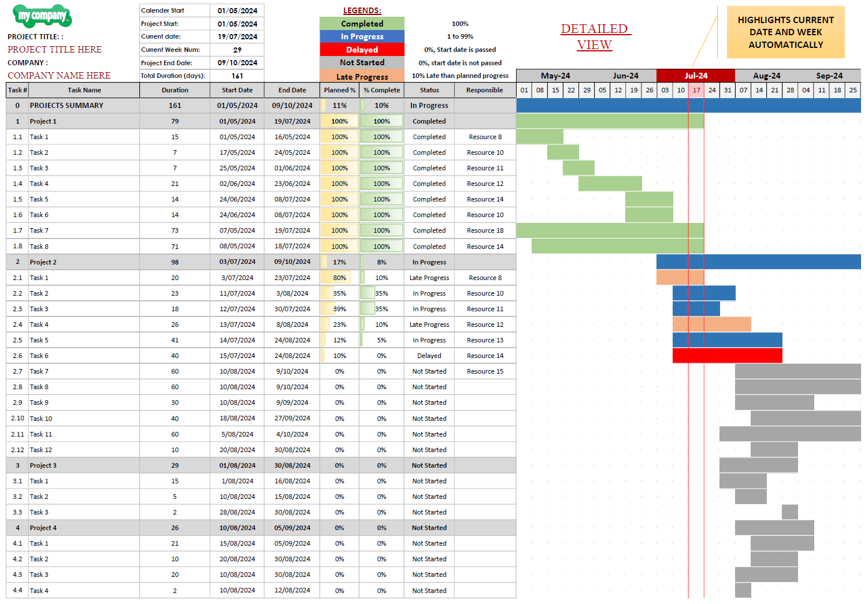Click the End Date column header
This screenshot has height=604, width=868.
point(292,90)
